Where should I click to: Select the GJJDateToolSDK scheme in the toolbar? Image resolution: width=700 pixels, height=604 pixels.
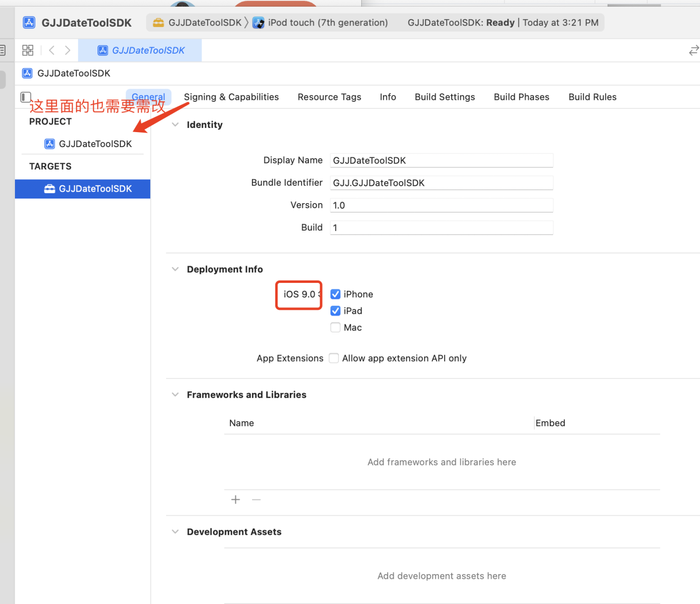point(198,23)
